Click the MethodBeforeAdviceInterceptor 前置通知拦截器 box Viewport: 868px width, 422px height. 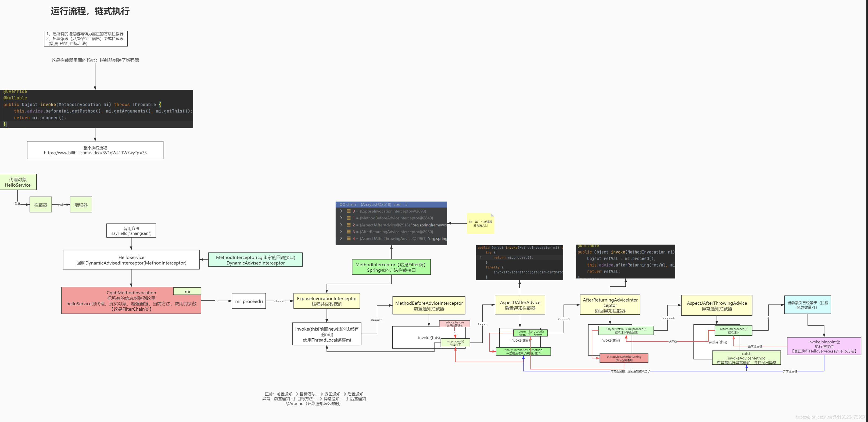click(x=429, y=305)
